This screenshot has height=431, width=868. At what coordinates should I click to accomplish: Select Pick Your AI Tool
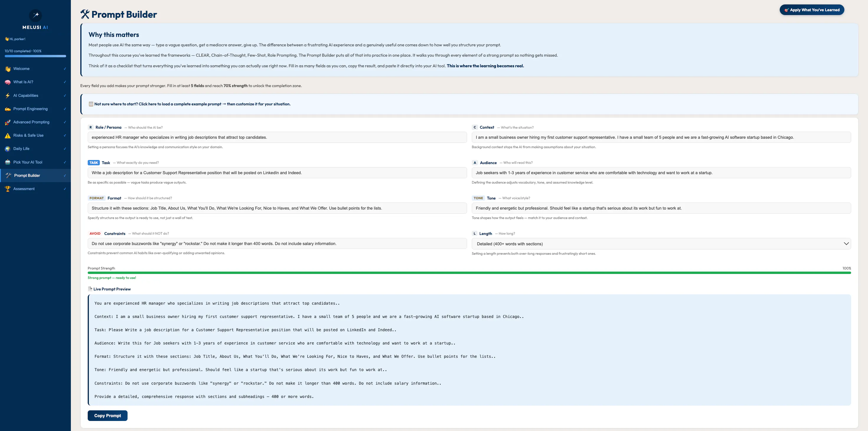coord(35,162)
